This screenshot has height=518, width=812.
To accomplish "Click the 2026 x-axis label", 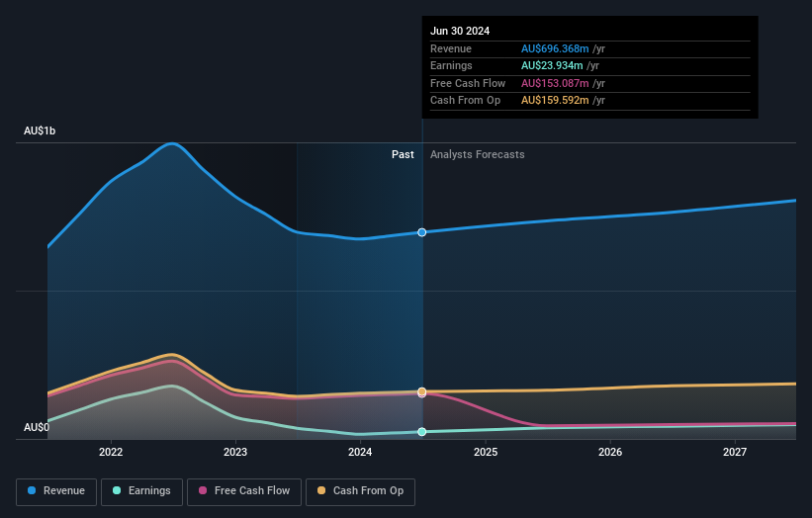I will click(610, 453).
